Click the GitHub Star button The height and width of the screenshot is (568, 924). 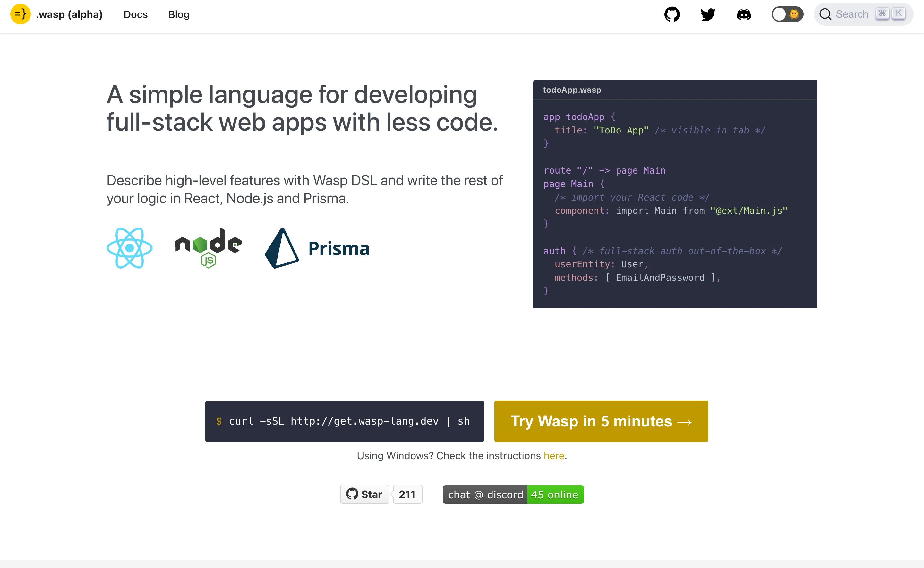[364, 495]
